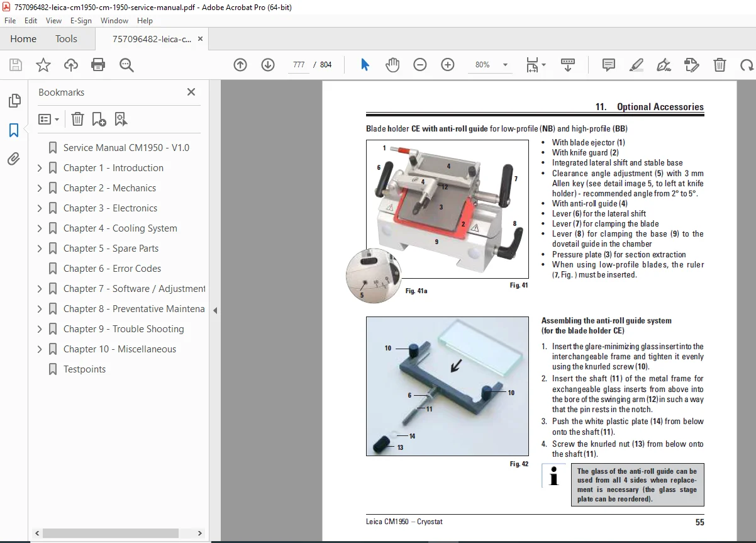The image size is (756, 543).
Task: Click the Save file icon
Action: tap(16, 65)
